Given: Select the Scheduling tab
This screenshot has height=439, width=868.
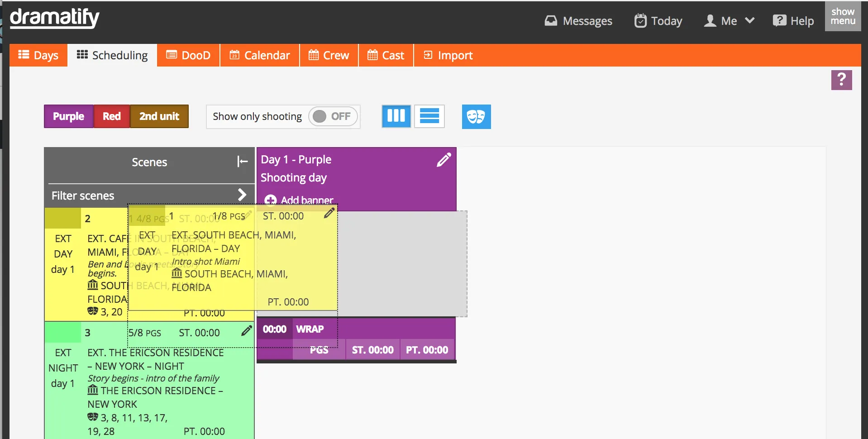Looking at the screenshot, I should [x=112, y=55].
